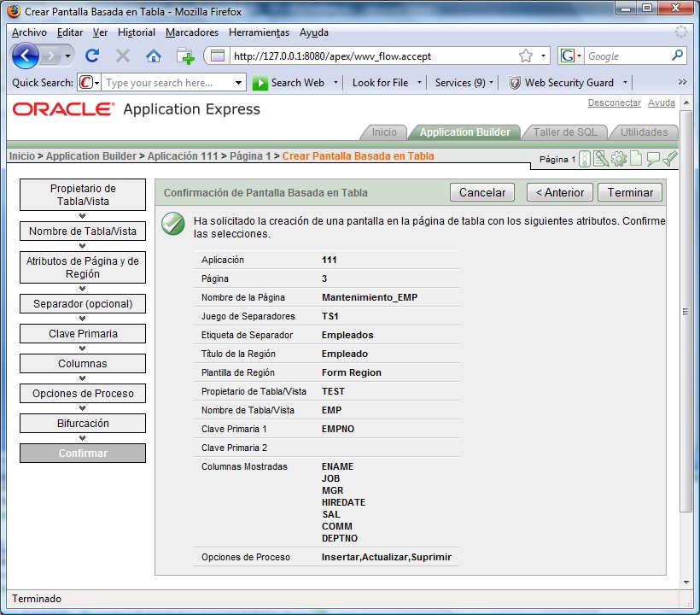Click the edit page pencil icon
The image size is (700, 615).
pos(601,159)
